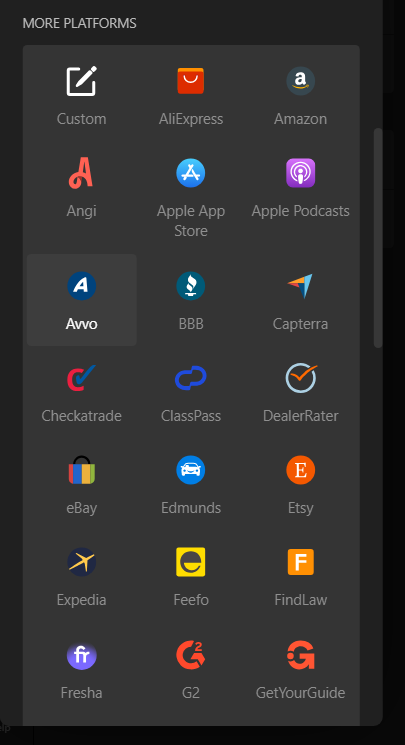This screenshot has height=745, width=405.
Task: Pick the eBay platform icon
Action: [x=81, y=470]
